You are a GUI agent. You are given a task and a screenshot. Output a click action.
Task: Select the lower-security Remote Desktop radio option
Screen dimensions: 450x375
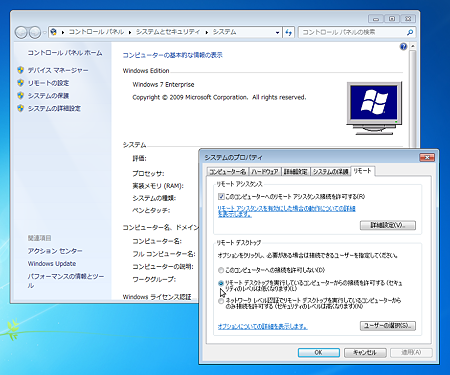[x=221, y=283]
